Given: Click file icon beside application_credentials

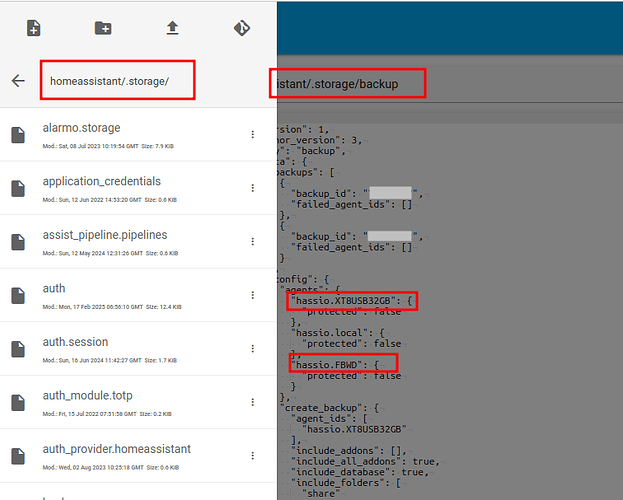Looking at the screenshot, I should tap(18, 188).
